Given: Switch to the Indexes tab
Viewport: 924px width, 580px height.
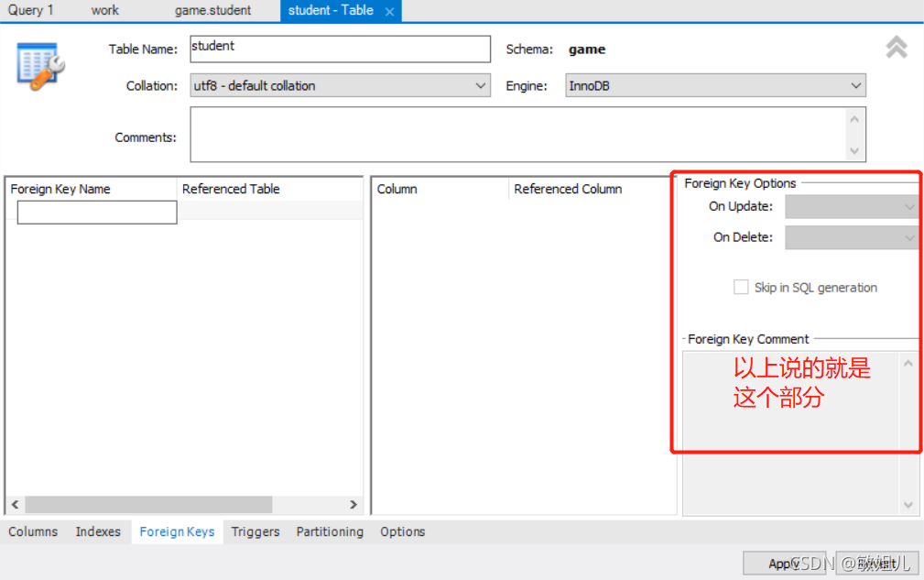Looking at the screenshot, I should tap(98, 531).
